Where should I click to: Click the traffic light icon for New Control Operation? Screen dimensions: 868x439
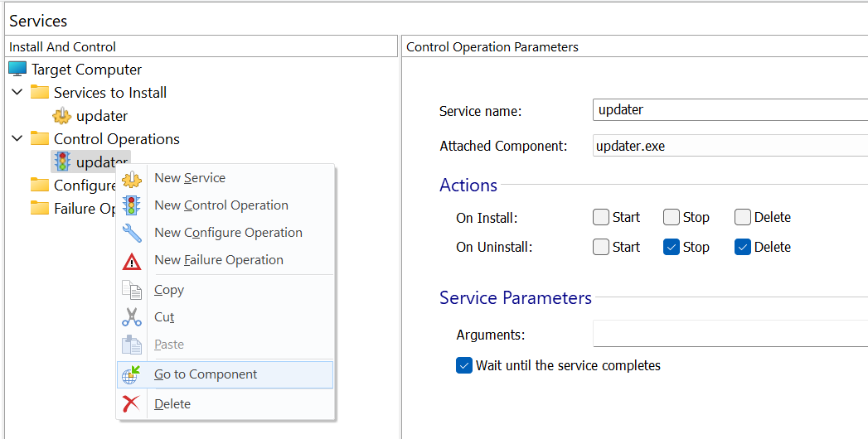(x=132, y=205)
